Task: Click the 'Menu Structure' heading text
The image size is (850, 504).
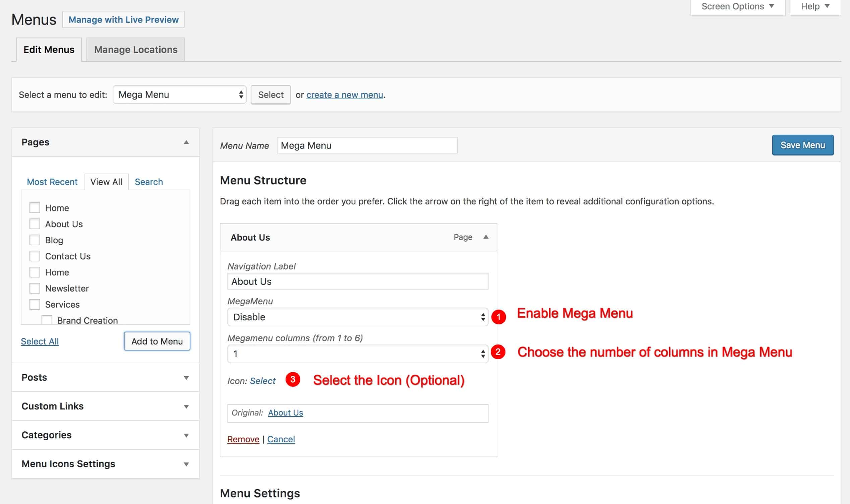Action: (263, 180)
